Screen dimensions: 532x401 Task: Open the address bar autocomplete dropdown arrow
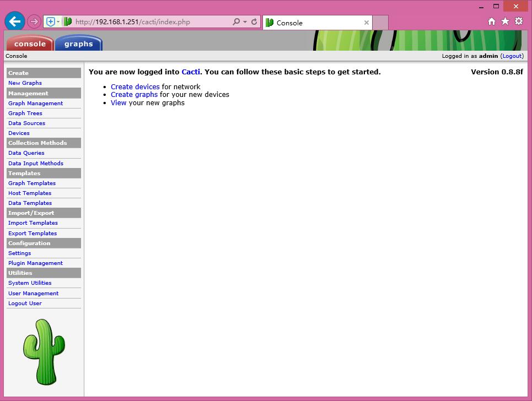(x=245, y=21)
